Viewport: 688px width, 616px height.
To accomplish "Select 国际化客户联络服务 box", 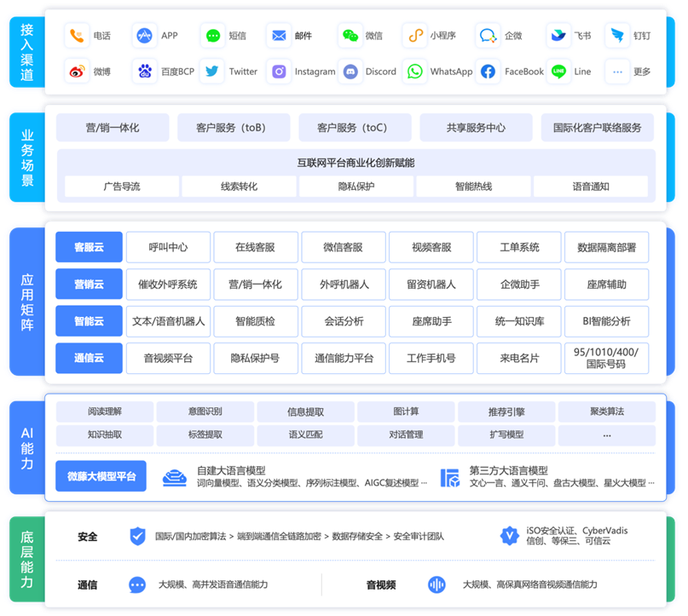I will [x=597, y=128].
